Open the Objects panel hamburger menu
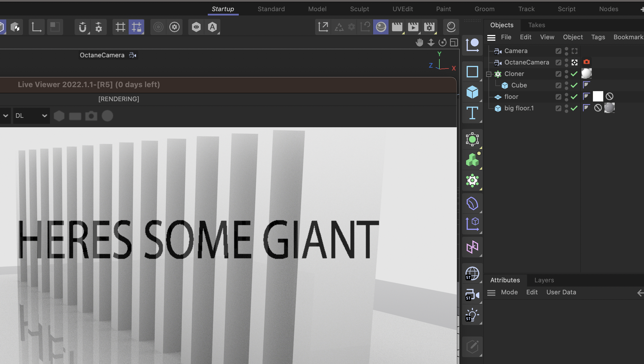 tap(491, 37)
